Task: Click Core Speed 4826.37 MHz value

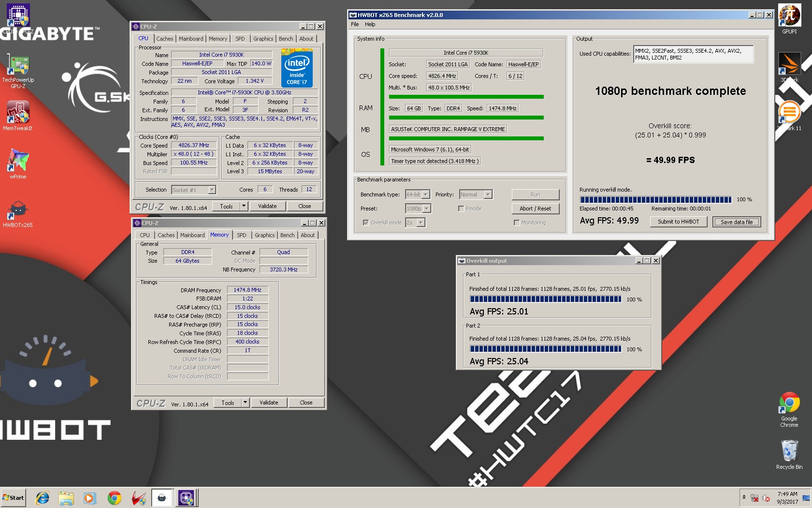Action: (194, 145)
